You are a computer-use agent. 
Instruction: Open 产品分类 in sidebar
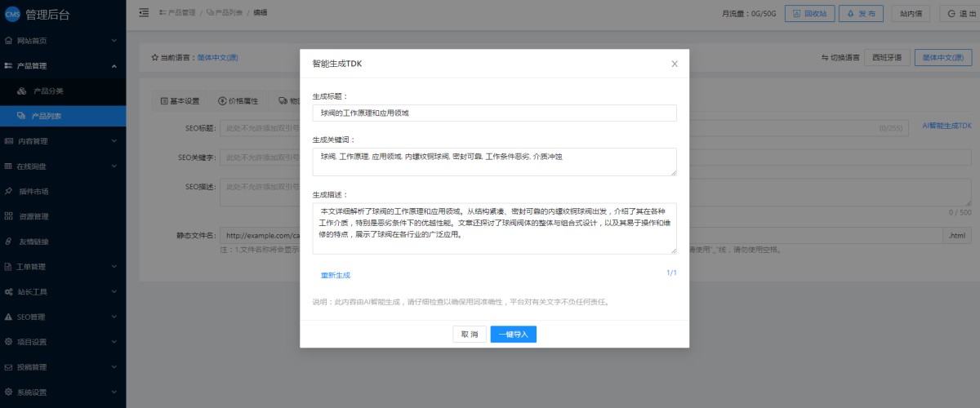48,91
